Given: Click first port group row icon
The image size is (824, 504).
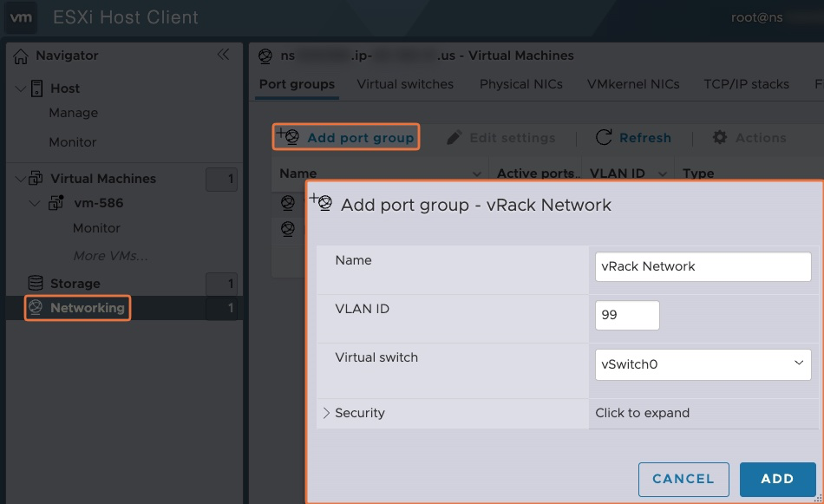Looking at the screenshot, I should 287,202.
